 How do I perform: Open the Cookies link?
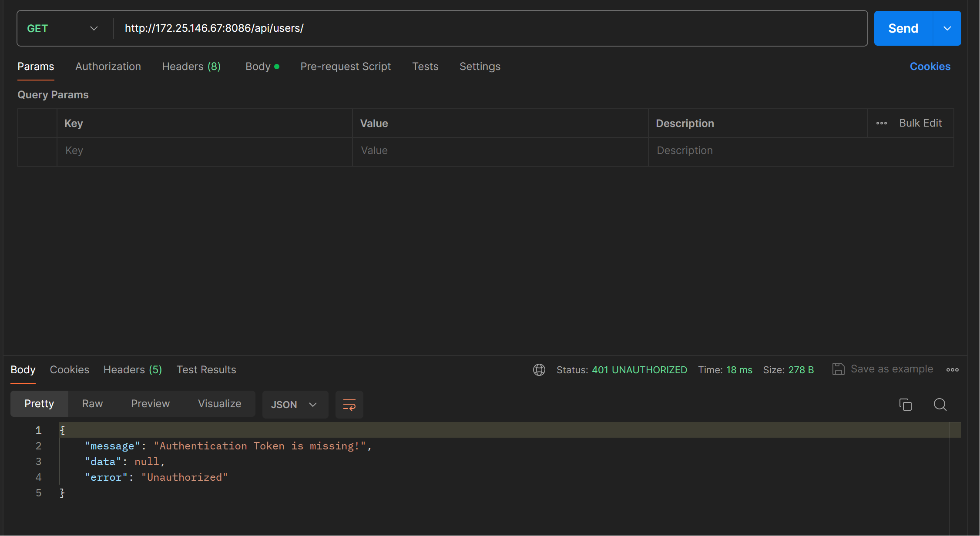[930, 67]
